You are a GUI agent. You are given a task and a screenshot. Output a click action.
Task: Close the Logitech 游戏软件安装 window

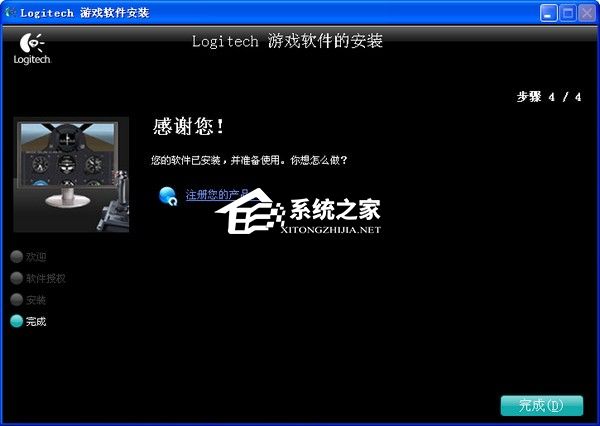pyautogui.click(x=587, y=13)
